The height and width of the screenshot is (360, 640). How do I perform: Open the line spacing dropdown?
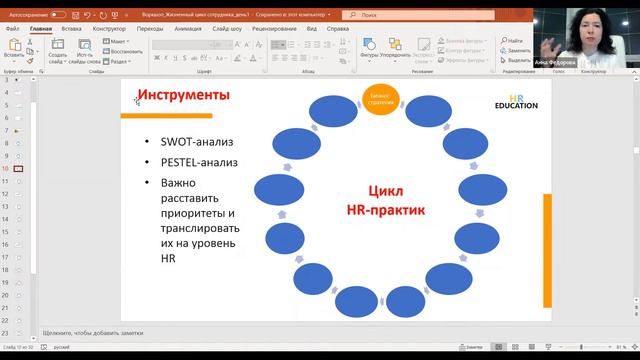tap(328, 44)
